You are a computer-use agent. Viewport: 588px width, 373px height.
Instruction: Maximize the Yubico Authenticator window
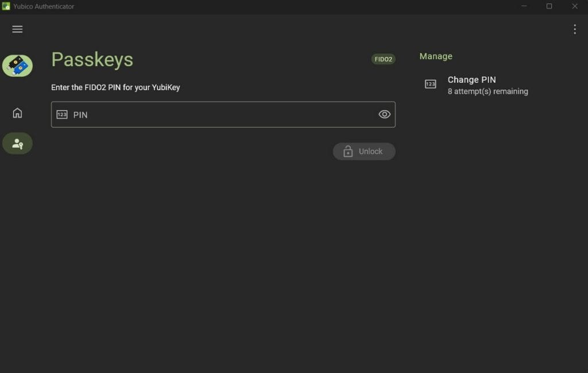click(x=549, y=6)
